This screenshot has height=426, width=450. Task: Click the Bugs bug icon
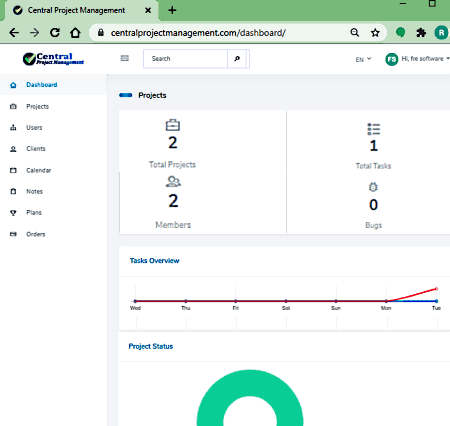click(373, 187)
